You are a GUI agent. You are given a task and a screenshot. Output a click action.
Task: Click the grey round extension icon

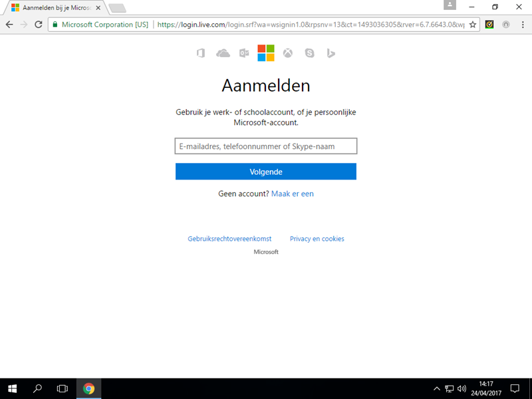[506, 25]
